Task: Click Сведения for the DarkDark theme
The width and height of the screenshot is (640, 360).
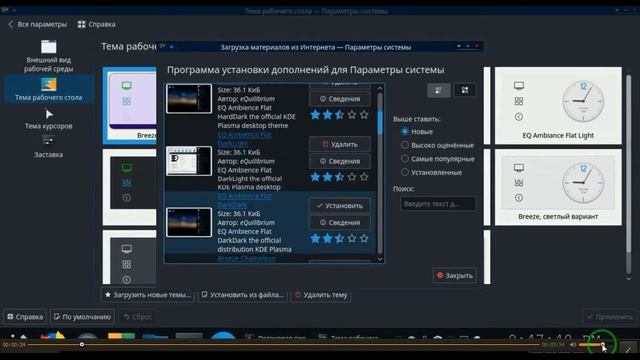Action: coord(340,222)
